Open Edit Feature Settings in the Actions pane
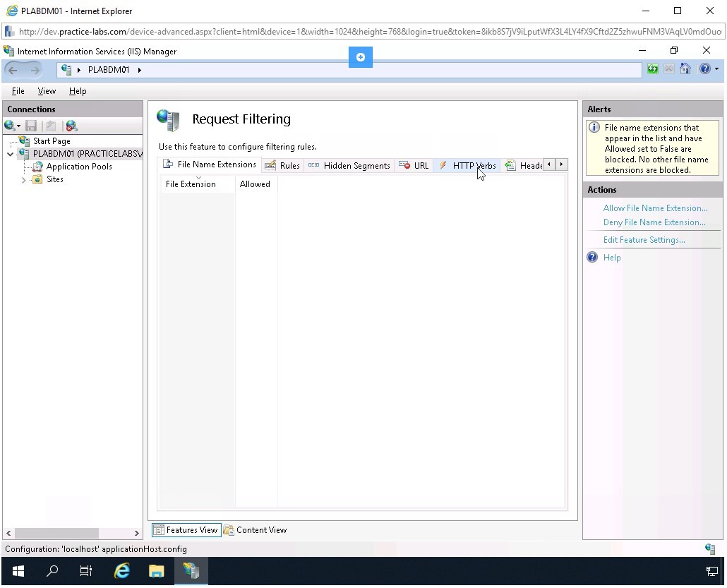 pyautogui.click(x=643, y=240)
